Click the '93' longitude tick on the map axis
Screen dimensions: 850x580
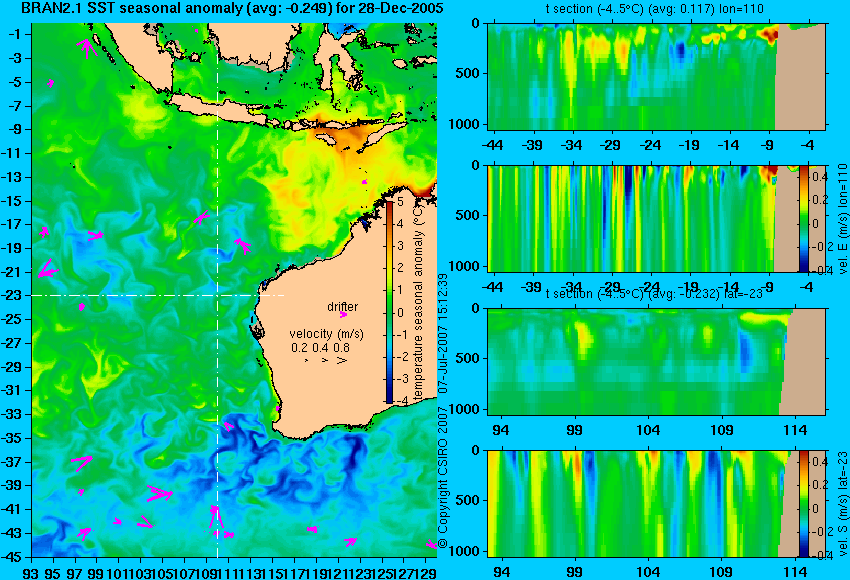coord(31,572)
